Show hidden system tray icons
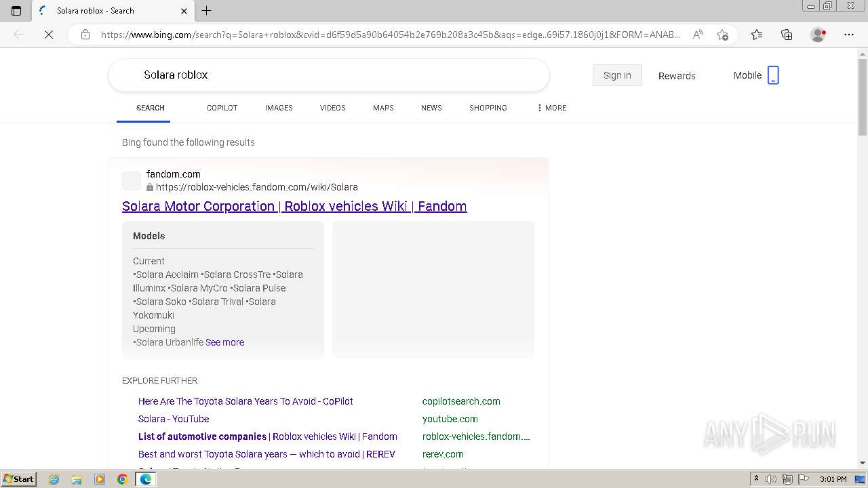Image resolution: width=868 pixels, height=488 pixels. pos(756,479)
